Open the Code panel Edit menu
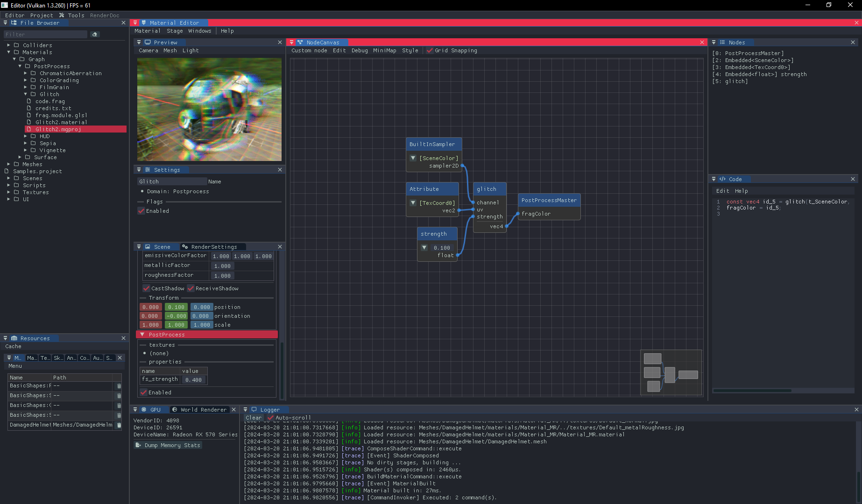 tap(722, 191)
